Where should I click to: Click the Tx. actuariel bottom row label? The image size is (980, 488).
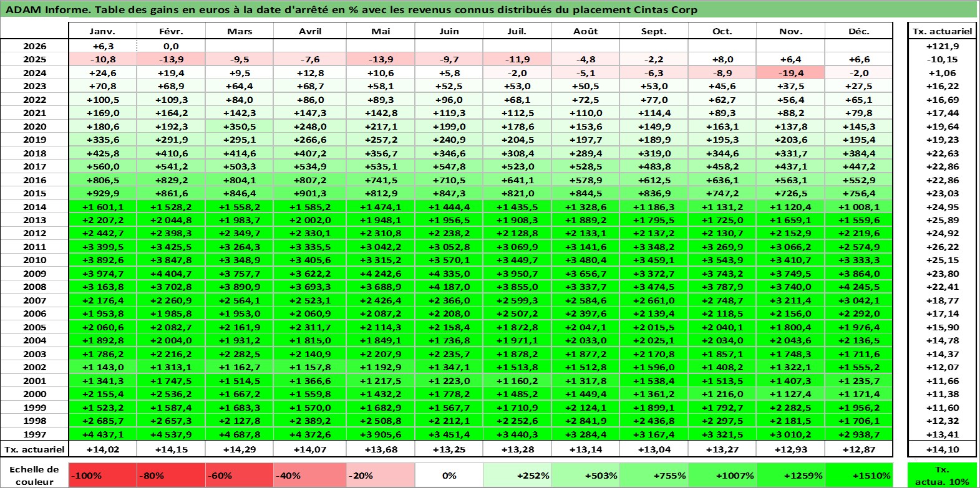(34, 449)
